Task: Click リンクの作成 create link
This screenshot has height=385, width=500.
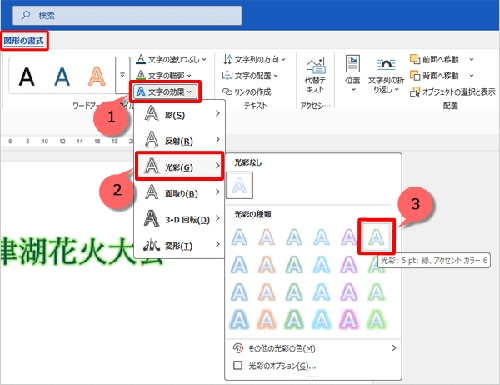Action: click(x=247, y=92)
